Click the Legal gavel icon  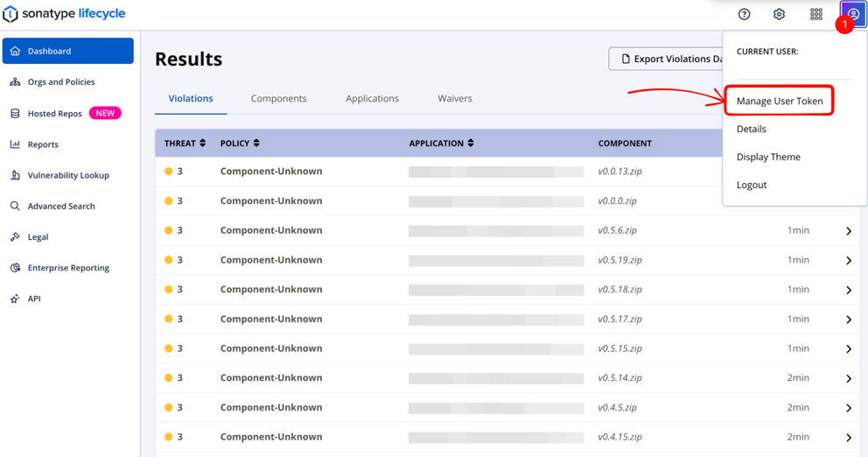(16, 237)
